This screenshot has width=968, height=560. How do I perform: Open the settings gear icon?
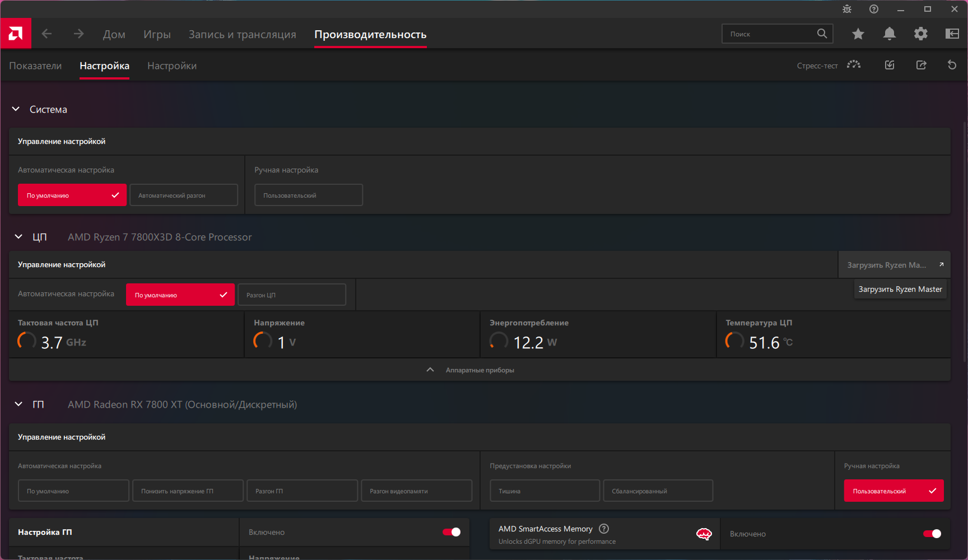921,34
